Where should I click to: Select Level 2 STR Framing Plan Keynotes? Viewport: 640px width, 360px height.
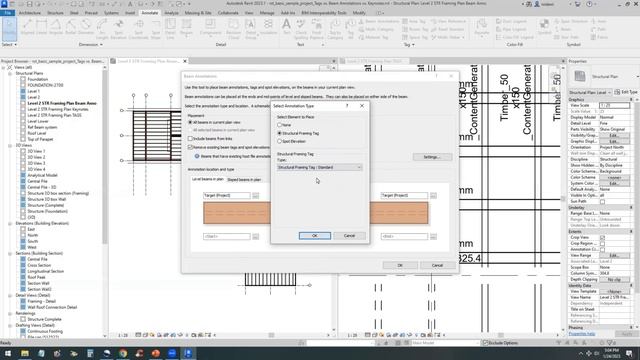click(58, 109)
